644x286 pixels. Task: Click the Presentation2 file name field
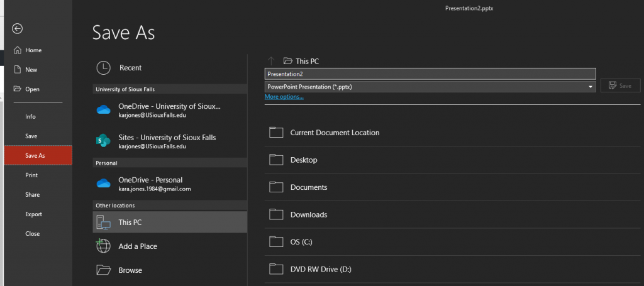[x=430, y=74]
